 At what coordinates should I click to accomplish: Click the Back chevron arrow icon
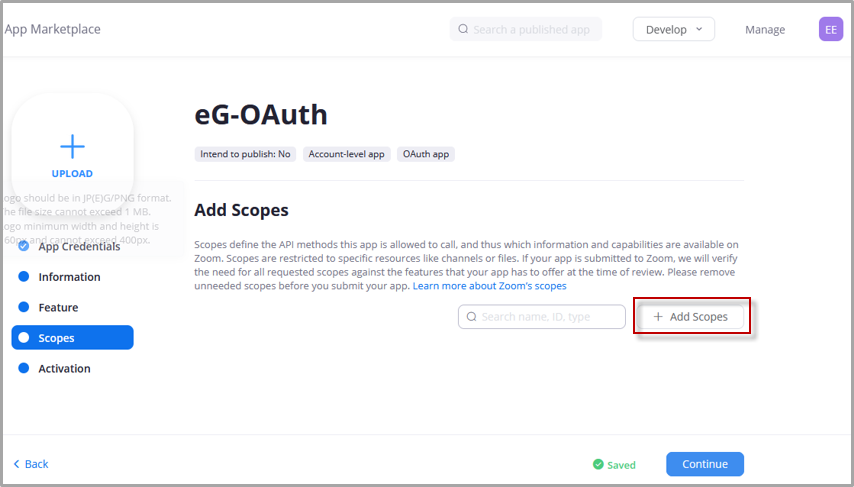16,464
